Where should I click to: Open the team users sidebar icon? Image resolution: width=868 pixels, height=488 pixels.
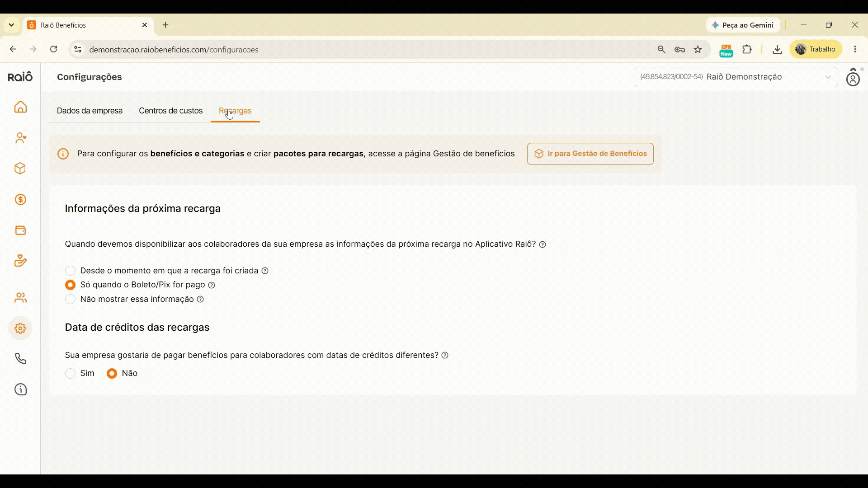20,298
